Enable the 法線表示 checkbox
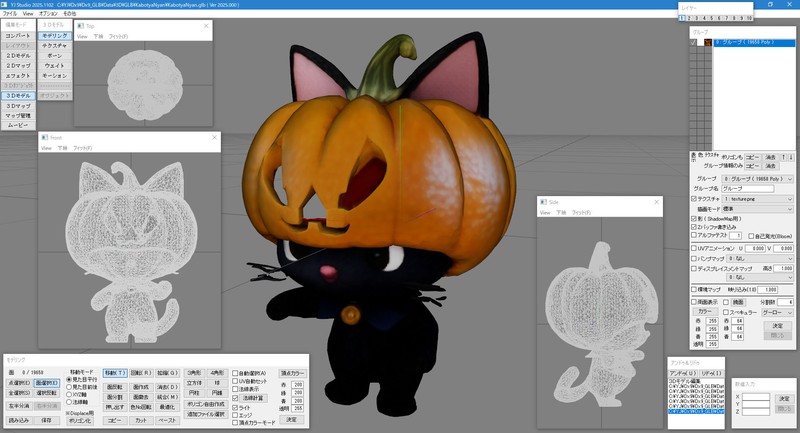 (x=235, y=389)
